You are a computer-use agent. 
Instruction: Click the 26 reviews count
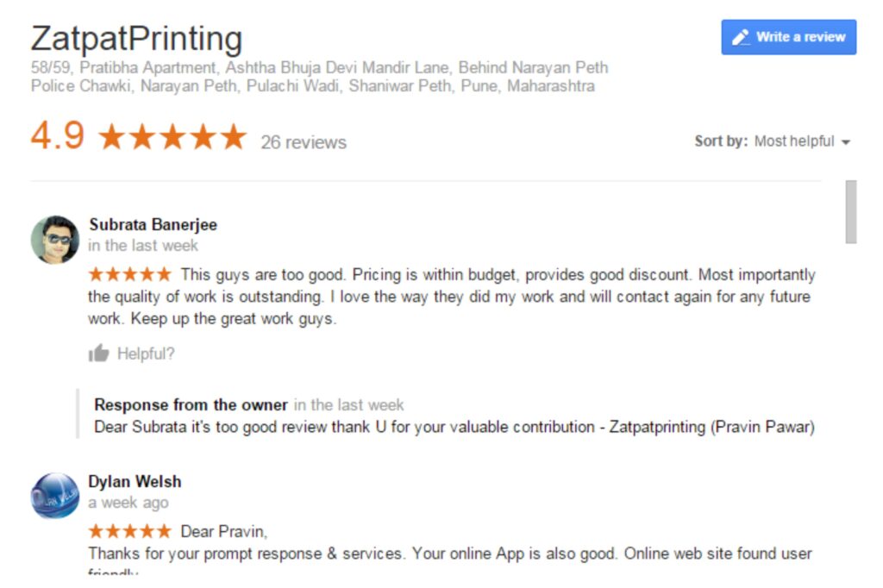pyautogui.click(x=304, y=142)
